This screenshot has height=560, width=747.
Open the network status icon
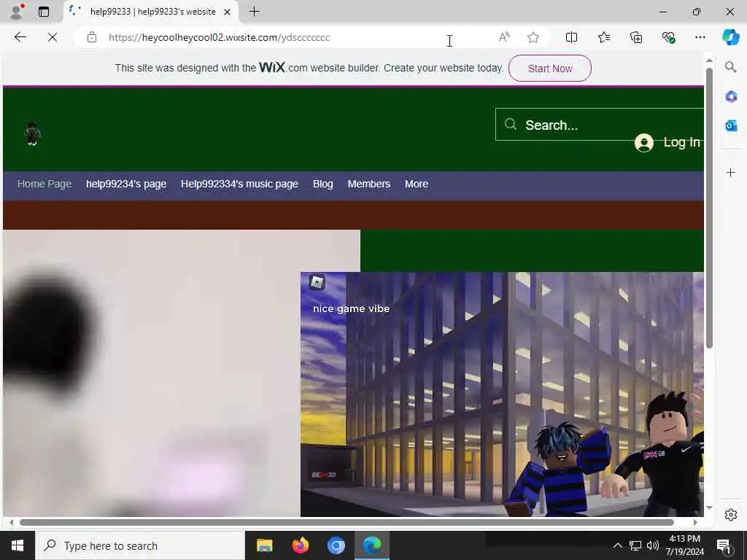pyautogui.click(x=635, y=545)
